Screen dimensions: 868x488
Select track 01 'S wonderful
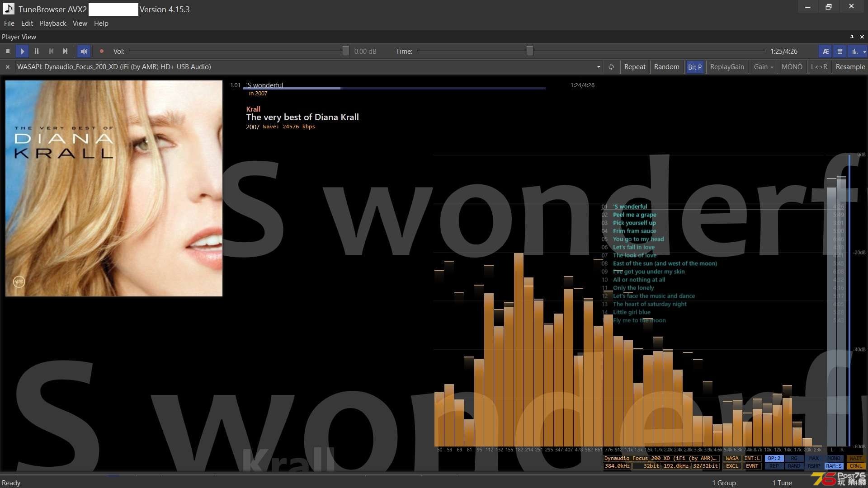point(630,206)
